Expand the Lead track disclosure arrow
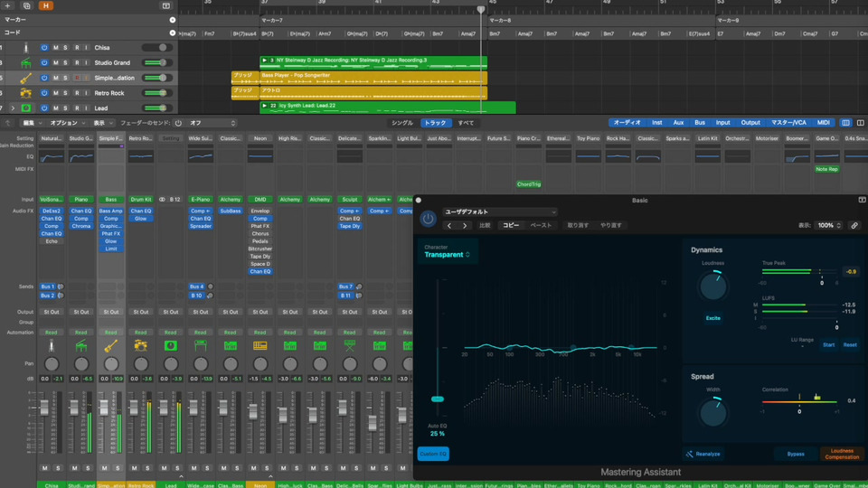The image size is (868, 488). tap(12, 108)
